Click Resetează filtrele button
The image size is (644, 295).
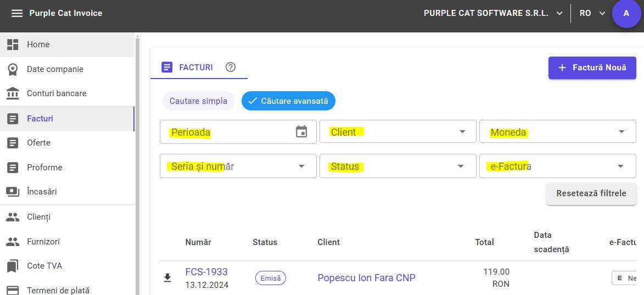click(591, 193)
